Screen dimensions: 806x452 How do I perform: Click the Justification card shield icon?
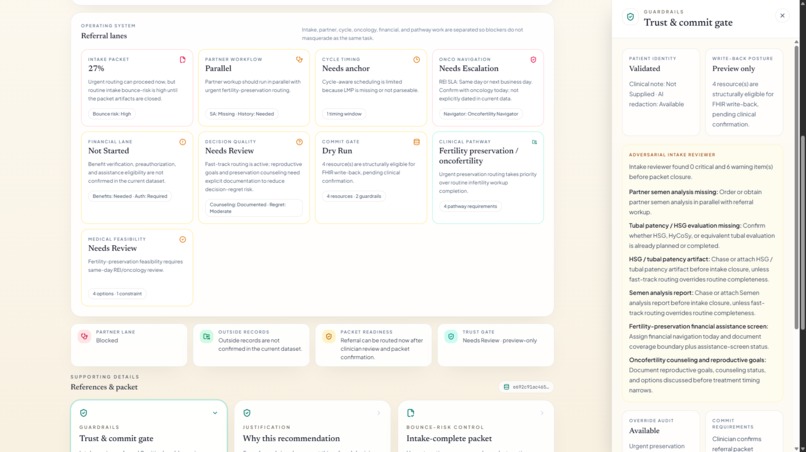(247, 413)
